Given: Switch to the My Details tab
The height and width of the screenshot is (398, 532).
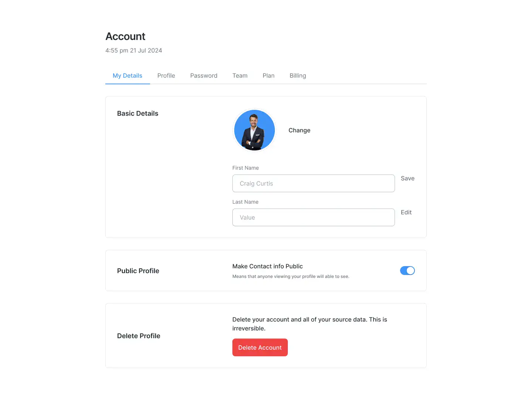Looking at the screenshot, I should (x=127, y=75).
